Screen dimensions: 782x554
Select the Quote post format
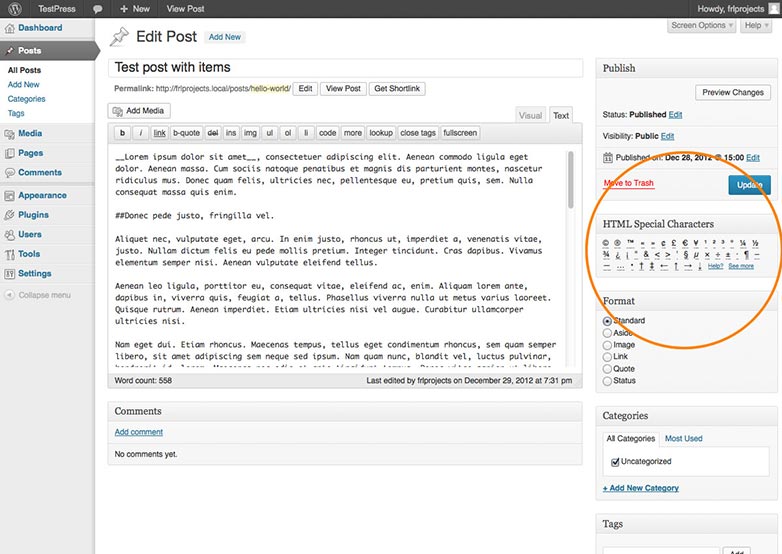(607, 369)
